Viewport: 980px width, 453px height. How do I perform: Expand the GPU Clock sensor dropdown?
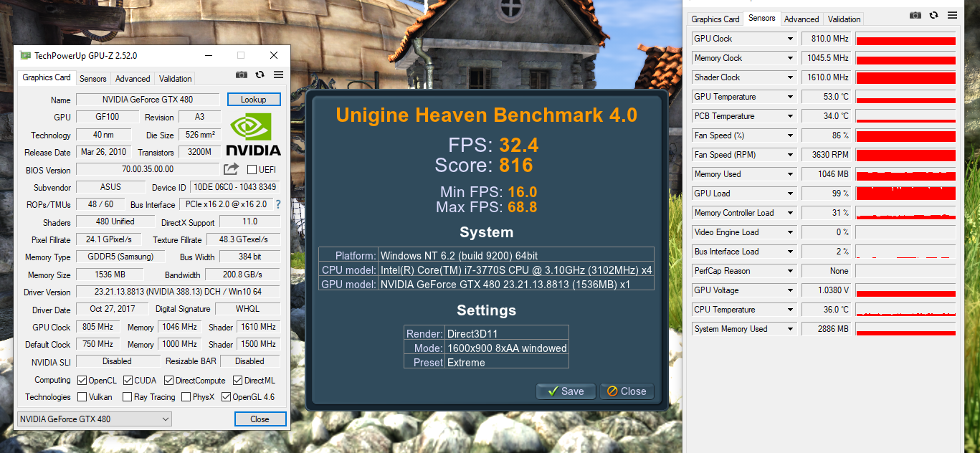point(790,39)
